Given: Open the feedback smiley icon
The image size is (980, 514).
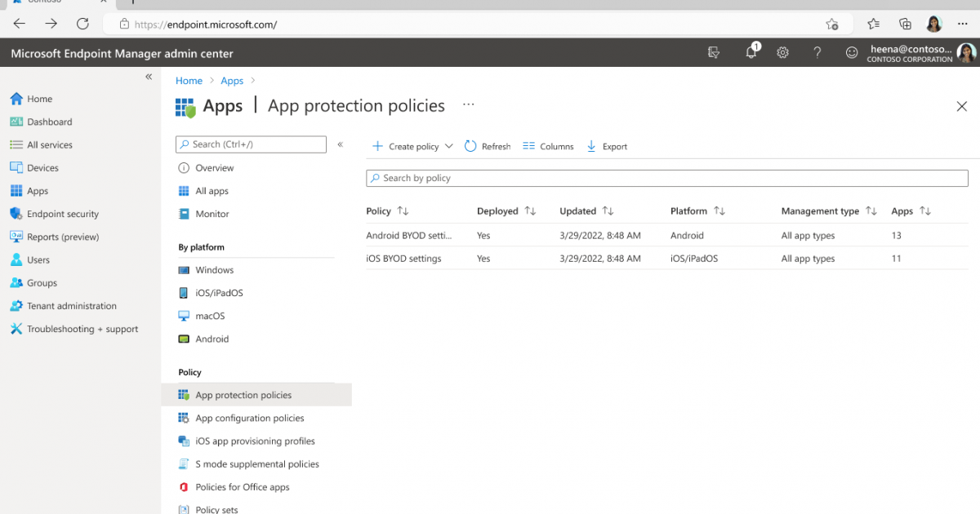Looking at the screenshot, I should (x=851, y=53).
